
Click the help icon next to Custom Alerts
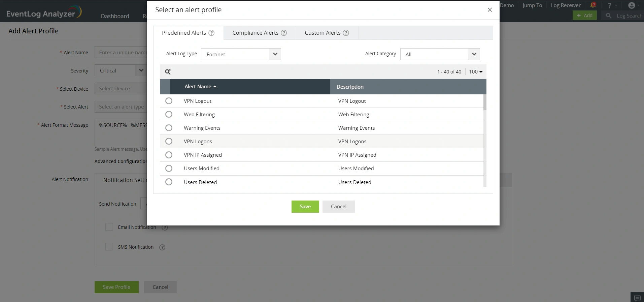tap(346, 33)
